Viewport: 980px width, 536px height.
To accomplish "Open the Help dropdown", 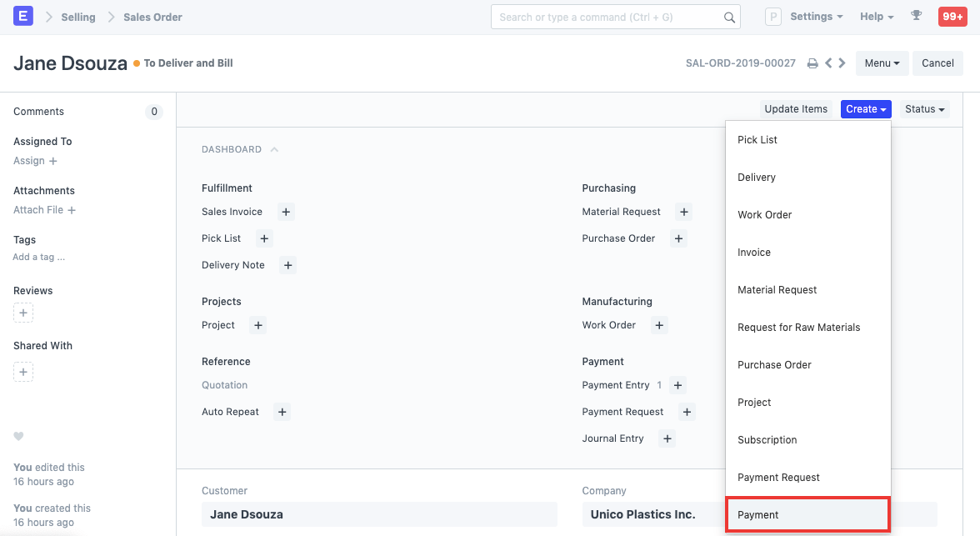I will click(877, 17).
